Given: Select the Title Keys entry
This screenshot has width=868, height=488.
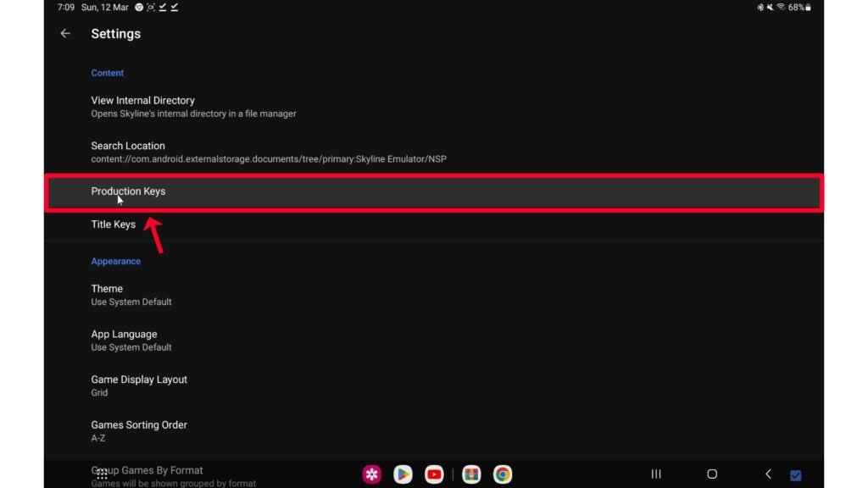Looking at the screenshot, I should [x=114, y=225].
